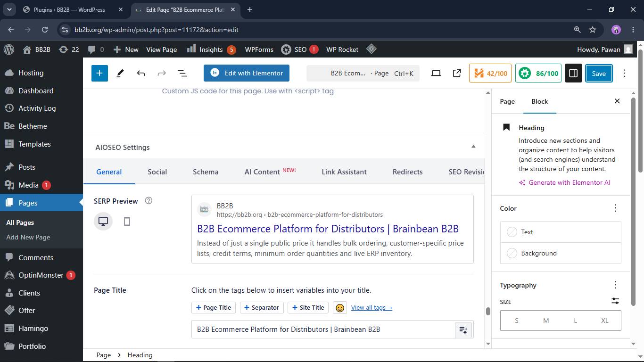Open AI title generator icon in title field

[463, 330]
